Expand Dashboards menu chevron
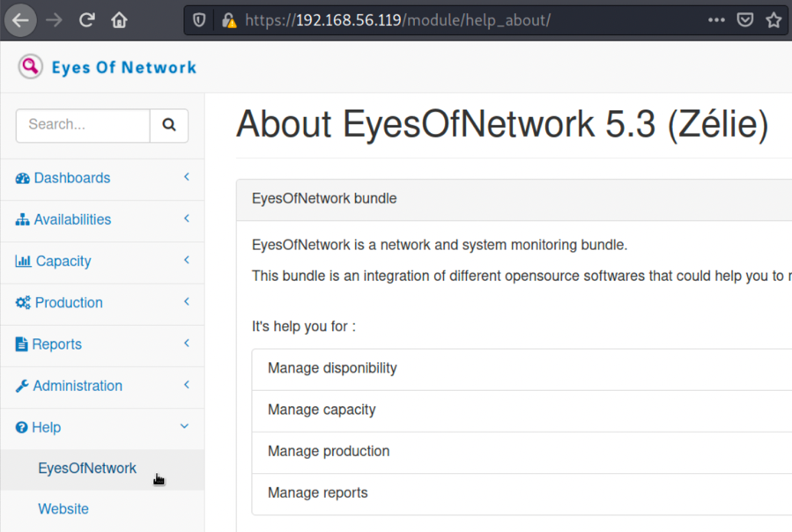792x532 pixels. click(x=187, y=177)
